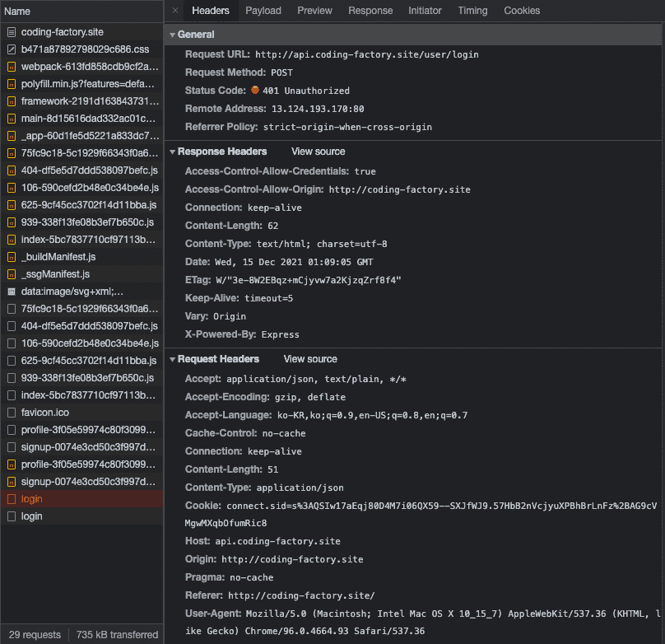Viewport: 665px width, 644px height.
Task: Click the Date header value
Action: click(x=294, y=262)
